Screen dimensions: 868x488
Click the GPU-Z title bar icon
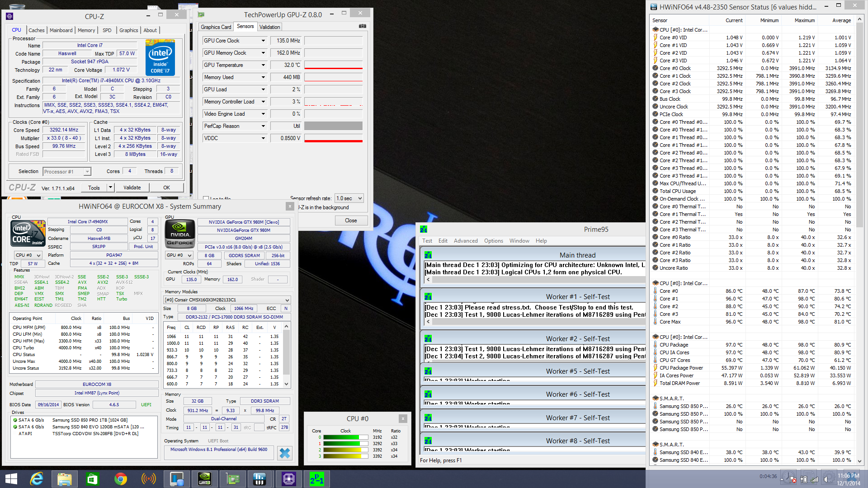(x=201, y=15)
